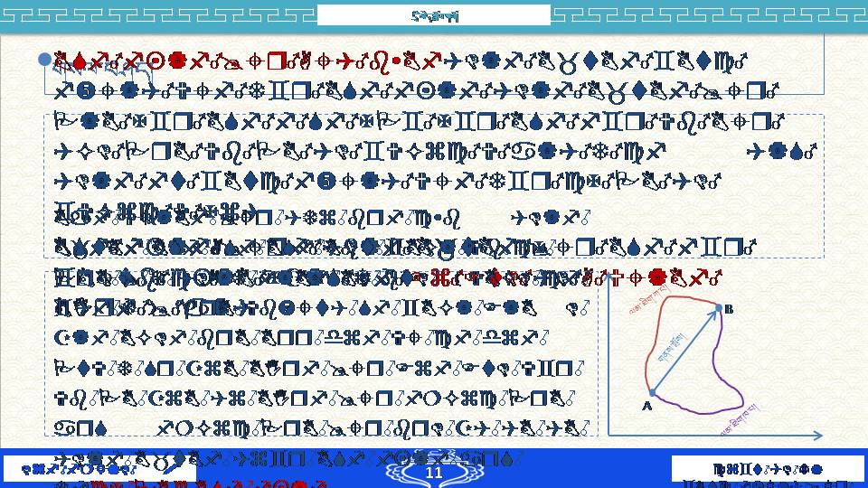The image size is (868, 488).
Task: Click the slide number 11
Action: (x=434, y=473)
